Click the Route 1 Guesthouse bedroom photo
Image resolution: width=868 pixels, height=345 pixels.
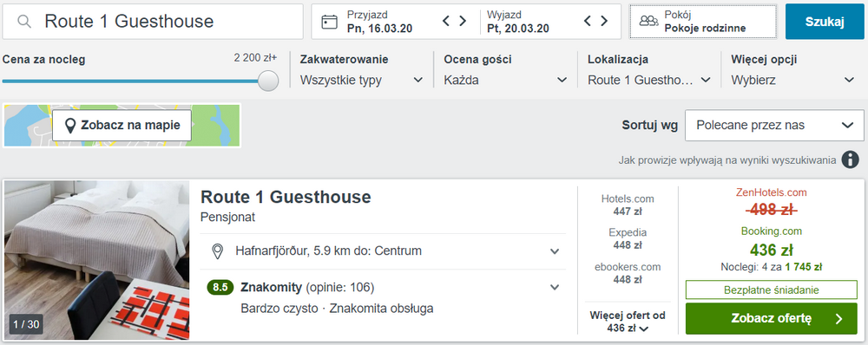[97, 260]
